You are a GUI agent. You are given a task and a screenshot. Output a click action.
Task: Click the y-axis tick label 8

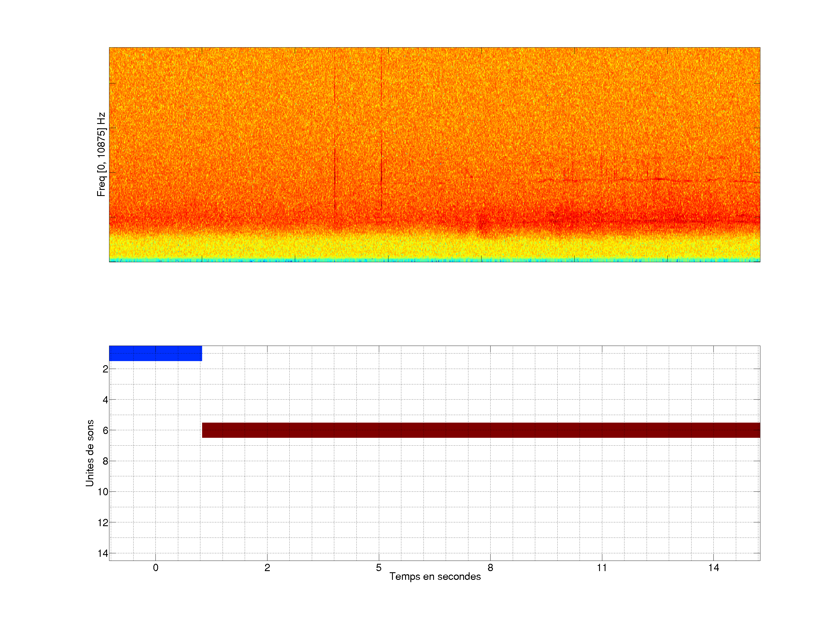pyautogui.click(x=105, y=461)
